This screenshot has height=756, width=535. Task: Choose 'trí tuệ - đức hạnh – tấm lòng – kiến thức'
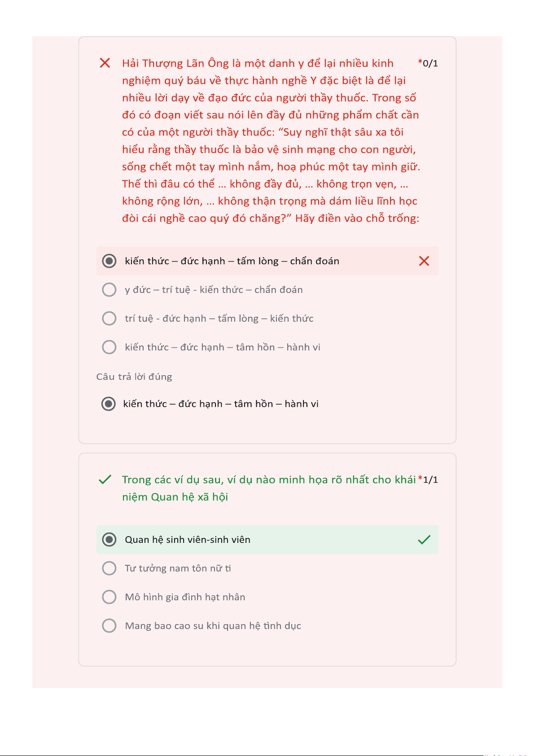(x=109, y=319)
